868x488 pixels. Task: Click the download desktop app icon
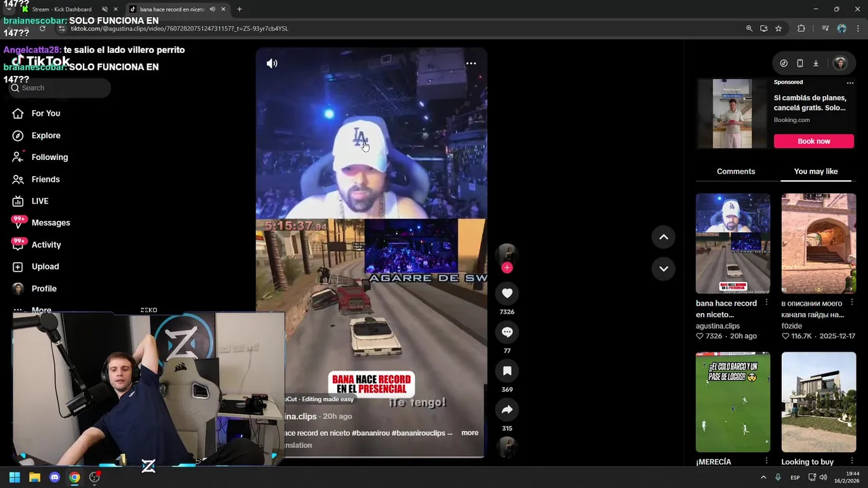pos(816,63)
